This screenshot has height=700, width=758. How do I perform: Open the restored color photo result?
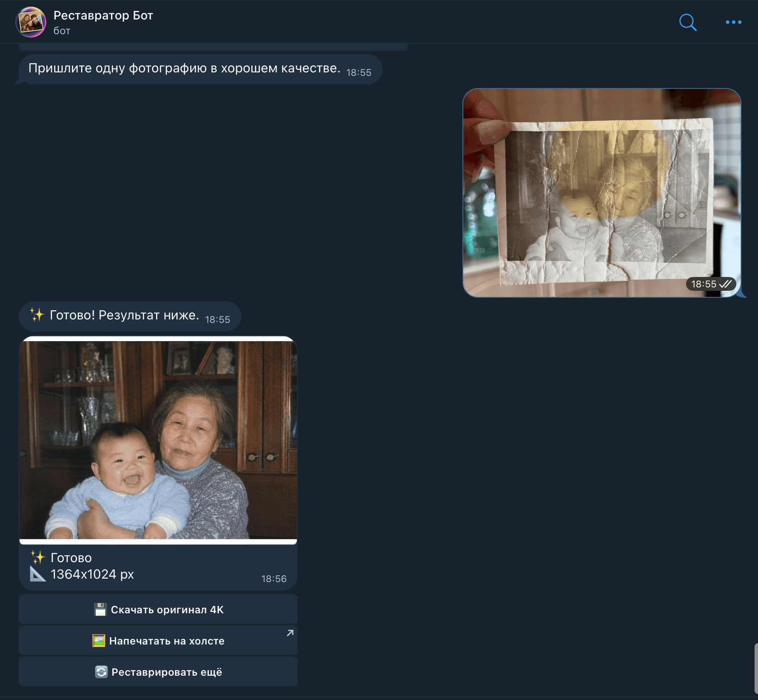158,440
